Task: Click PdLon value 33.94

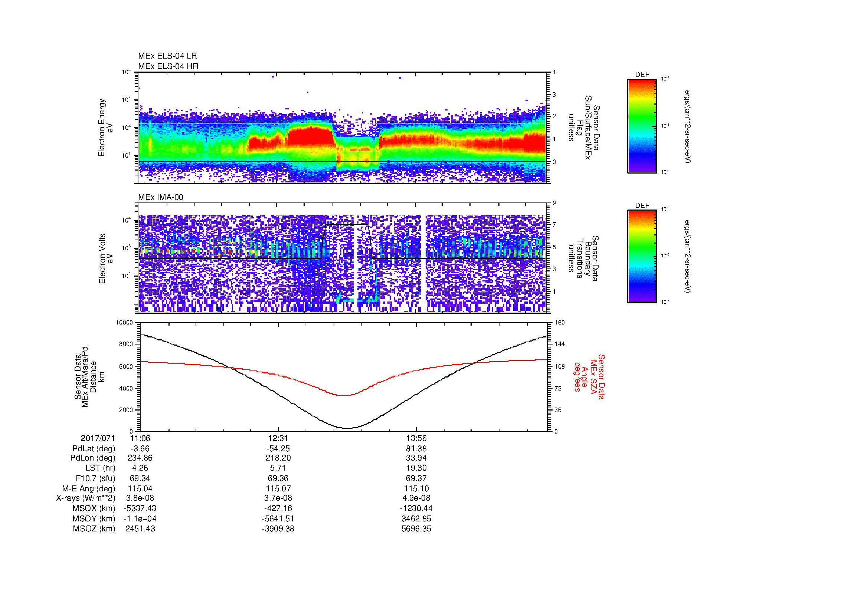Action: pos(416,458)
